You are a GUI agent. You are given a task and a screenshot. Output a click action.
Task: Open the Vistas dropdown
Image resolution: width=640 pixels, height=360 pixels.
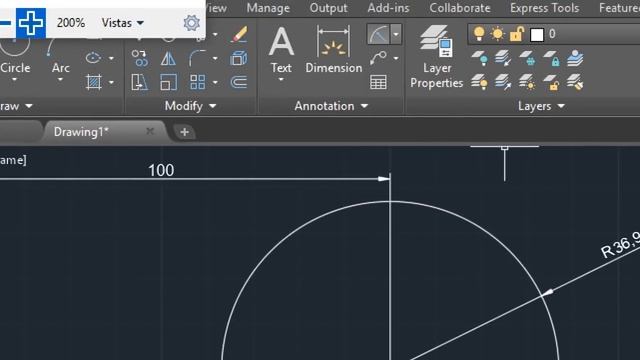point(122,23)
